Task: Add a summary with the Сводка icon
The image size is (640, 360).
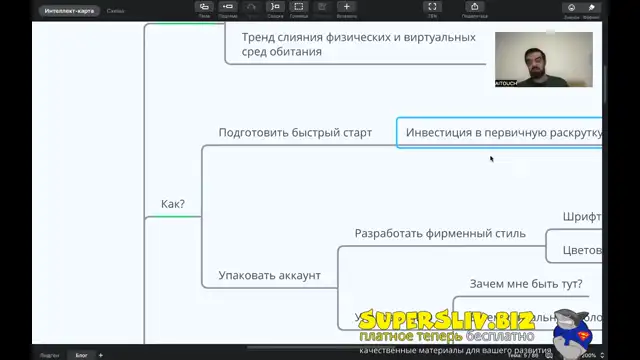Action: coord(275,7)
